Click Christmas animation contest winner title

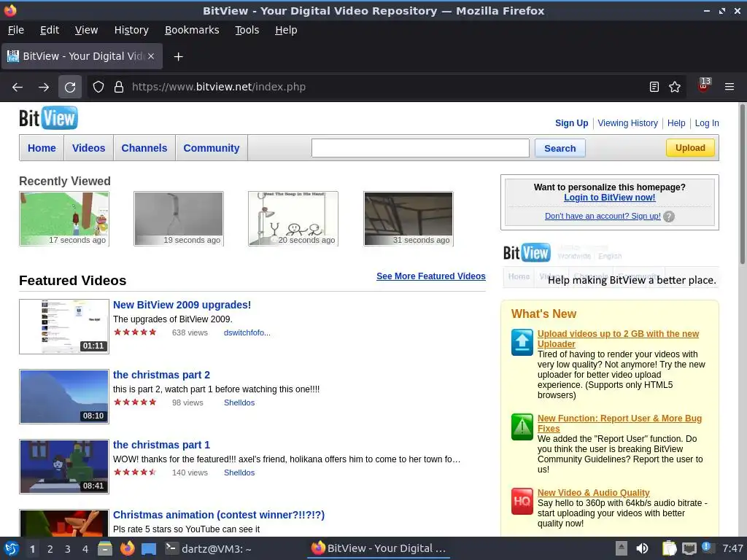(219, 515)
